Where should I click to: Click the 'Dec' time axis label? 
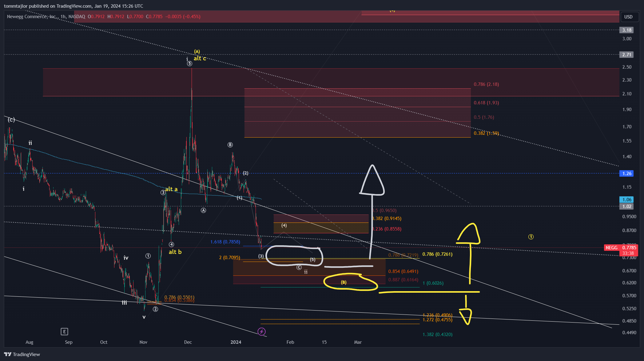[188, 342]
